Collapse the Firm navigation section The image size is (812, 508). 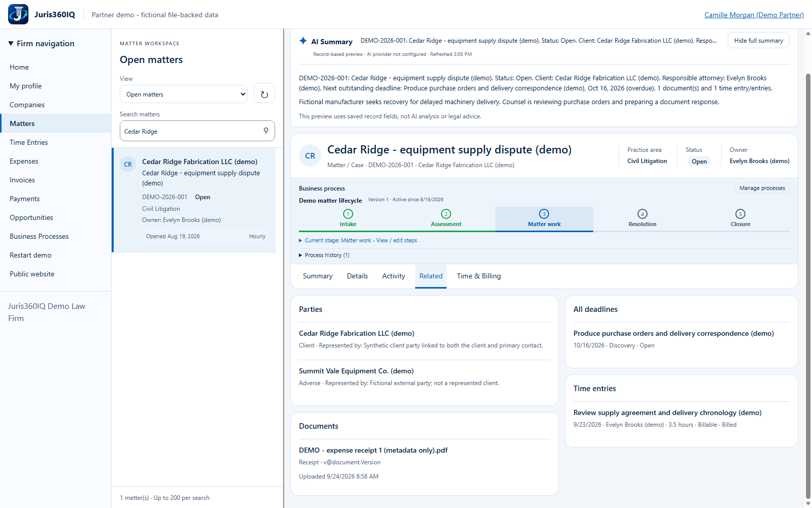pos(41,44)
